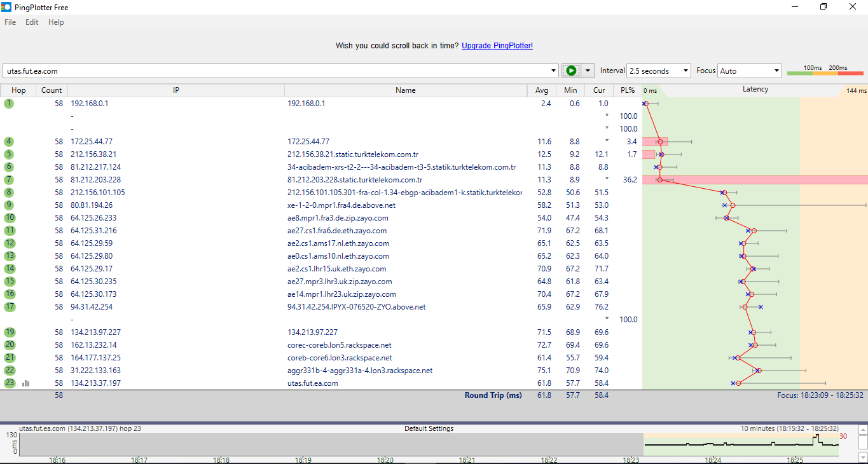Click final hop name utas.fut.ea.com
The image size is (868, 464).
click(x=313, y=383)
